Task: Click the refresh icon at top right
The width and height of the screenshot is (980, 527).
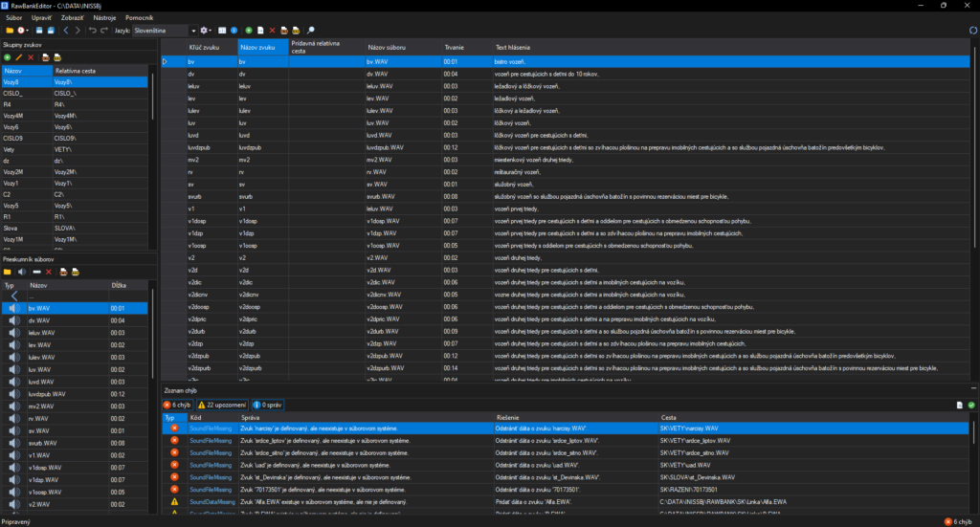Action: [972, 30]
